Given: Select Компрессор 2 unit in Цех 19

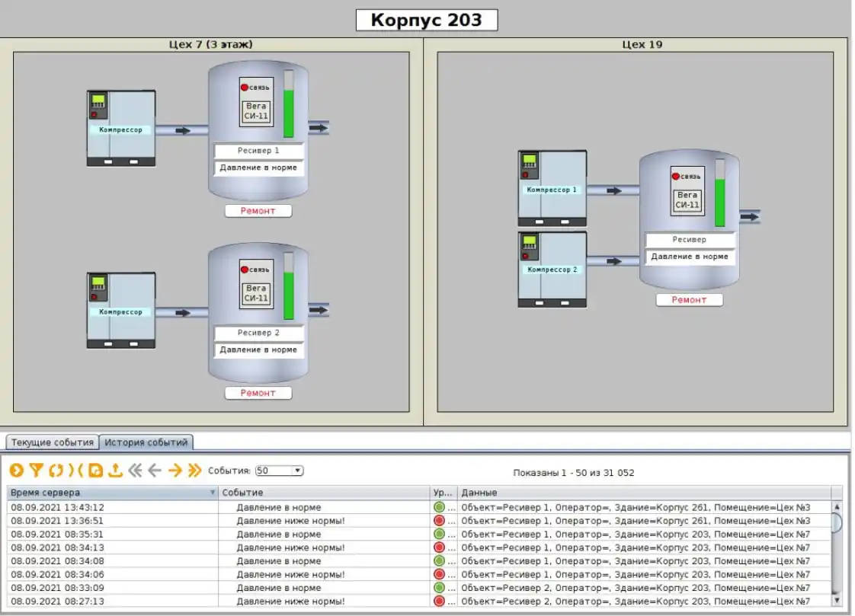Looking at the screenshot, I should click(x=552, y=269).
